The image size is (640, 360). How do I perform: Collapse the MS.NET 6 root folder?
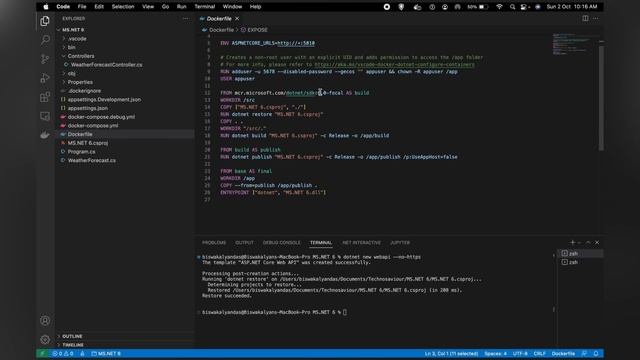(73, 30)
